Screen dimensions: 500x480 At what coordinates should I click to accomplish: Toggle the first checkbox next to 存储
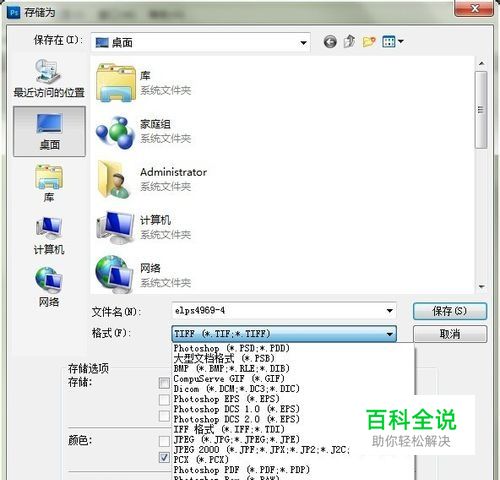click(x=164, y=383)
